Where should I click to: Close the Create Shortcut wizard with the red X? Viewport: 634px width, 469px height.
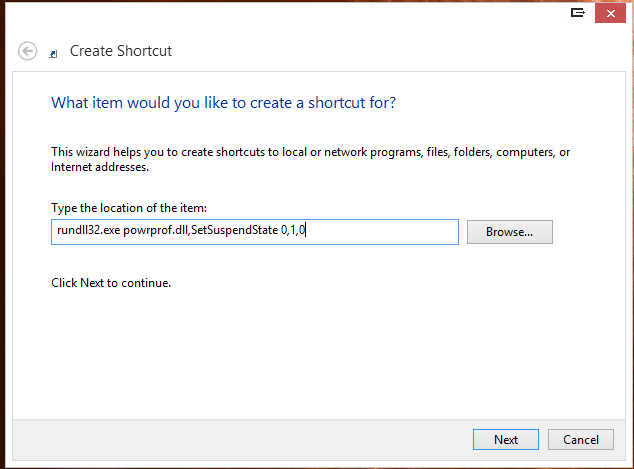(611, 14)
